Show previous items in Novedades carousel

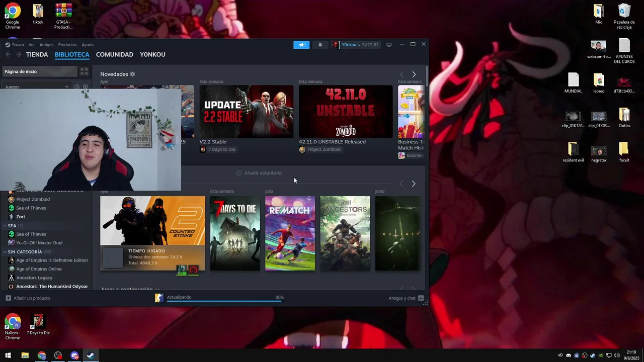(401, 74)
